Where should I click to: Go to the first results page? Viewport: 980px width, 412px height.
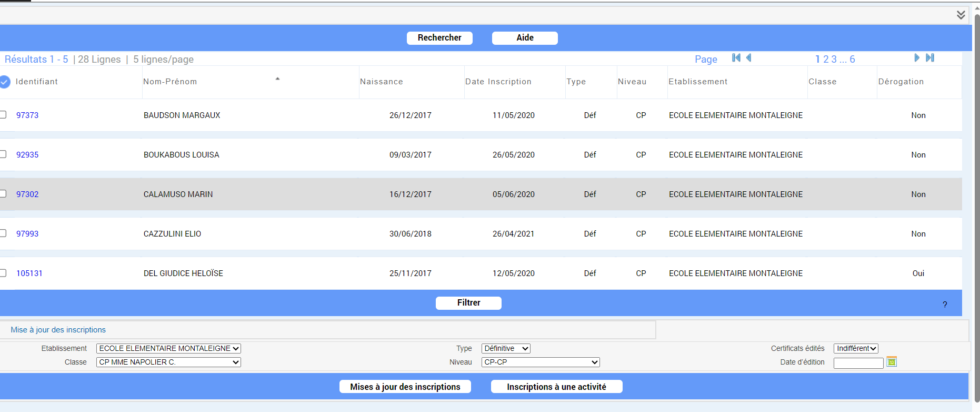click(x=736, y=58)
